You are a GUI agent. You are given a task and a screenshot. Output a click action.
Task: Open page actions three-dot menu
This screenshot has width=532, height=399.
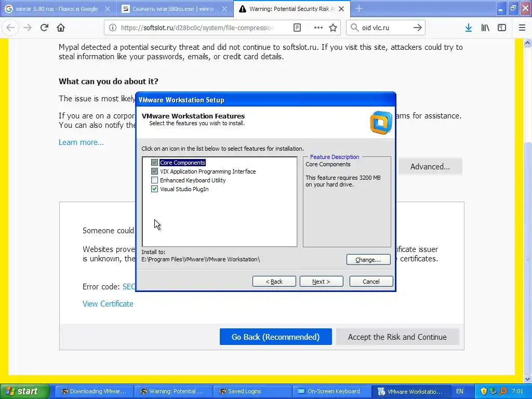coord(318,28)
